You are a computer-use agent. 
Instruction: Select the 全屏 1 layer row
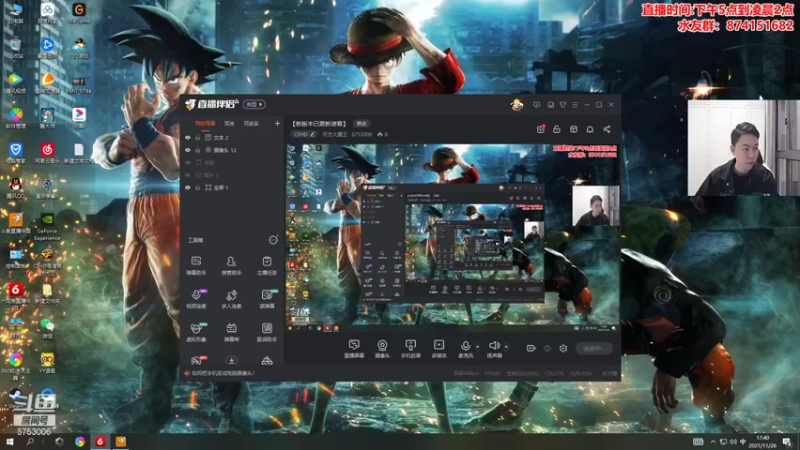point(232,187)
